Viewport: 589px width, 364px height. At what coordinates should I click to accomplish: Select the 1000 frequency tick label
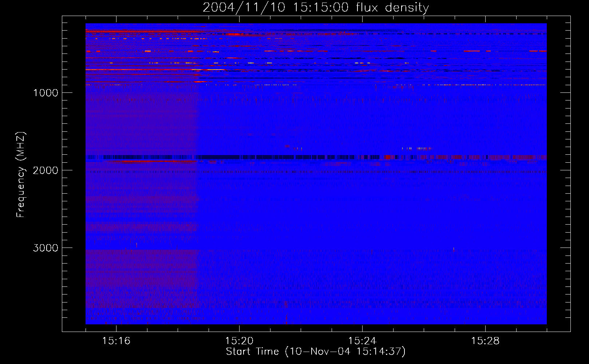point(46,93)
